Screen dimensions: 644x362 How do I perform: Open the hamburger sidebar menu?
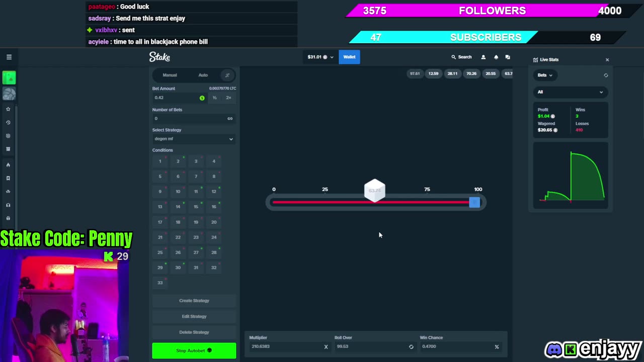9,57
